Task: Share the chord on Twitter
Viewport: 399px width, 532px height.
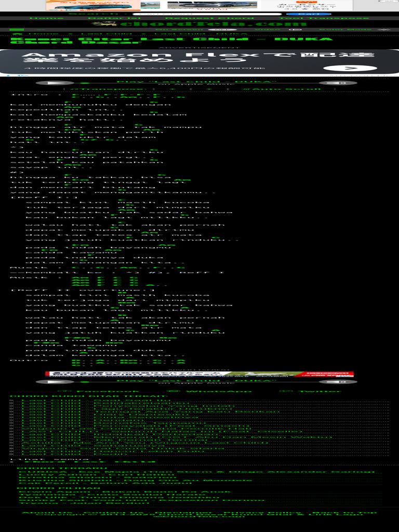Action: (x=310, y=391)
